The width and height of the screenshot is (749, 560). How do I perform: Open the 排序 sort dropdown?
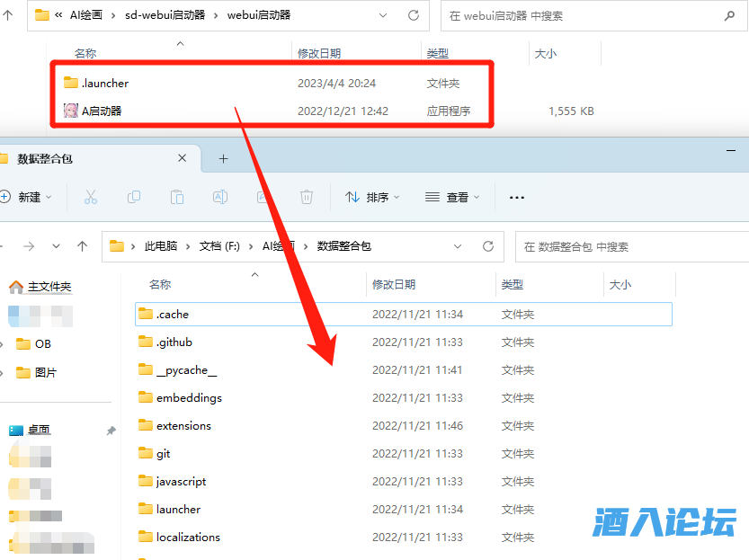pos(373,197)
